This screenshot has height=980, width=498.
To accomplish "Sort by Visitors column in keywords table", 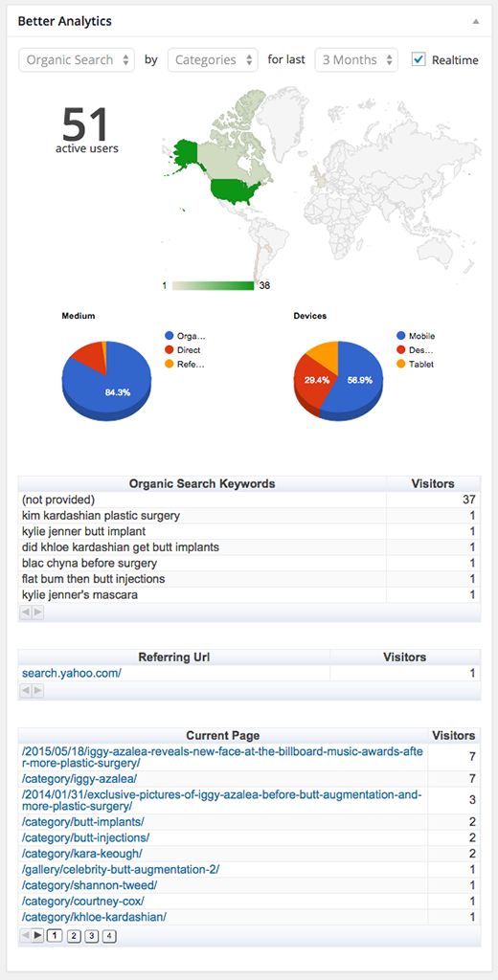I will 433,483.
